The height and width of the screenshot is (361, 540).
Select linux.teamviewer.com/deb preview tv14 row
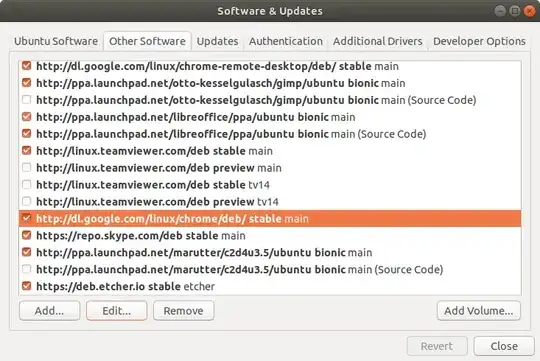click(x=270, y=201)
